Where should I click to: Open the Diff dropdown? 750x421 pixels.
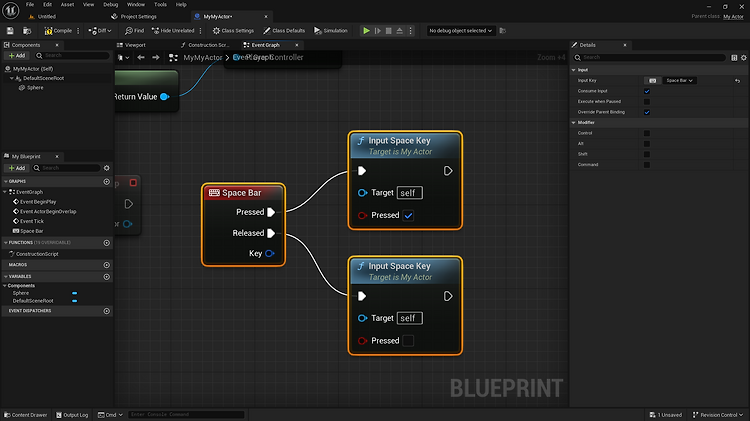point(100,31)
